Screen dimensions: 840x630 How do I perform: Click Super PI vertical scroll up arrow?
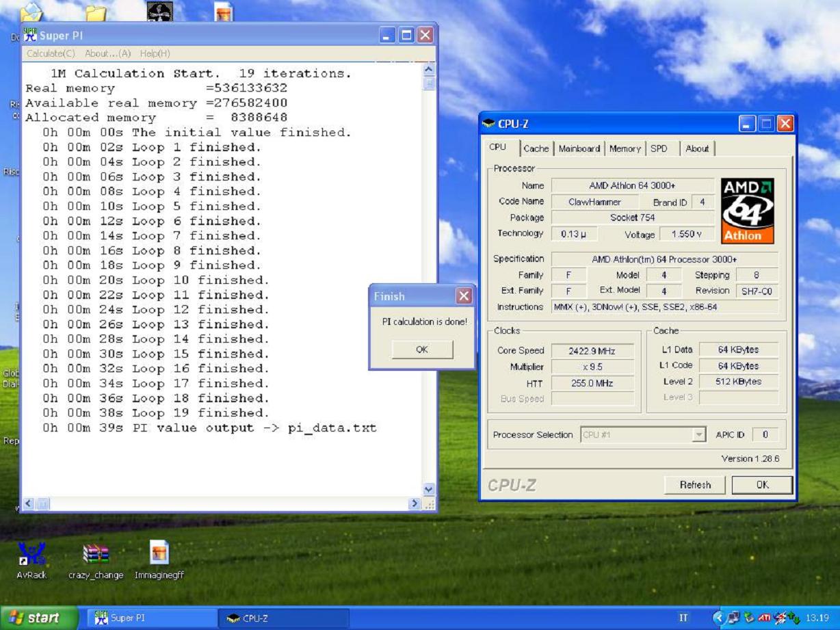[x=429, y=70]
